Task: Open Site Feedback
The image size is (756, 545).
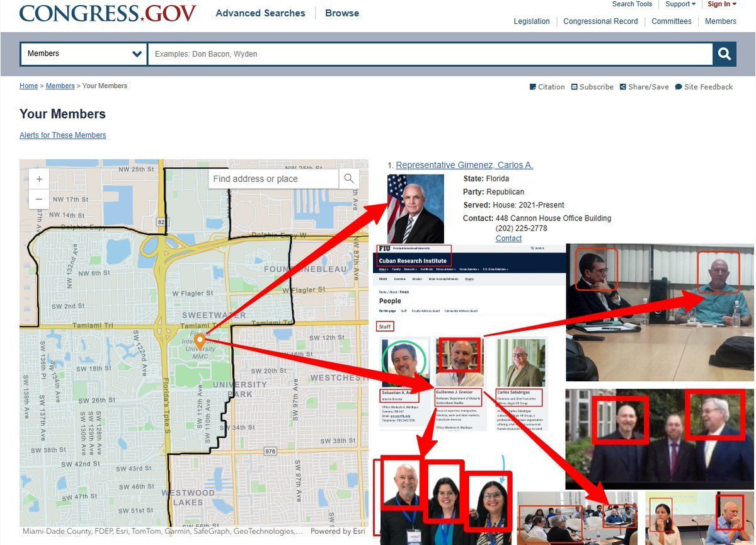Action: (704, 87)
